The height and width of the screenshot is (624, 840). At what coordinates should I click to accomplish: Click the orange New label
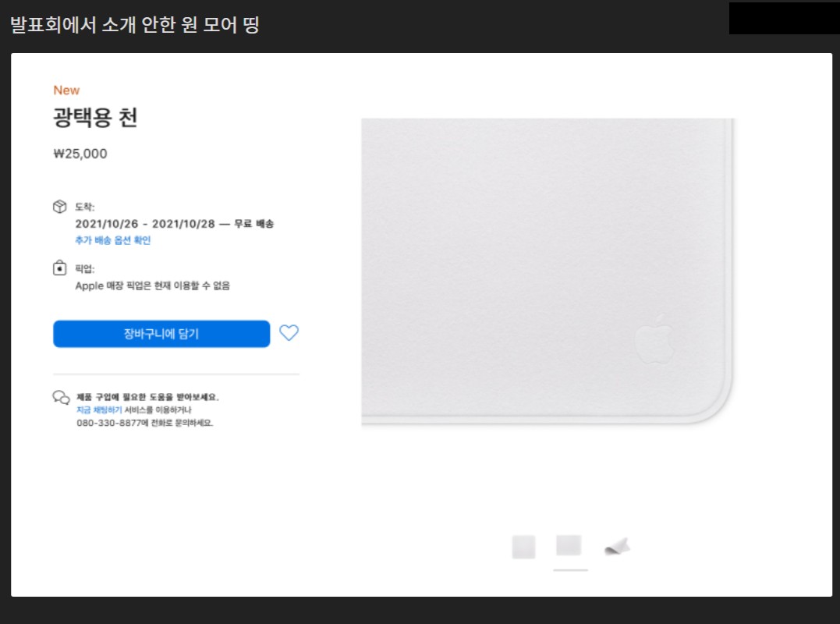click(x=66, y=90)
